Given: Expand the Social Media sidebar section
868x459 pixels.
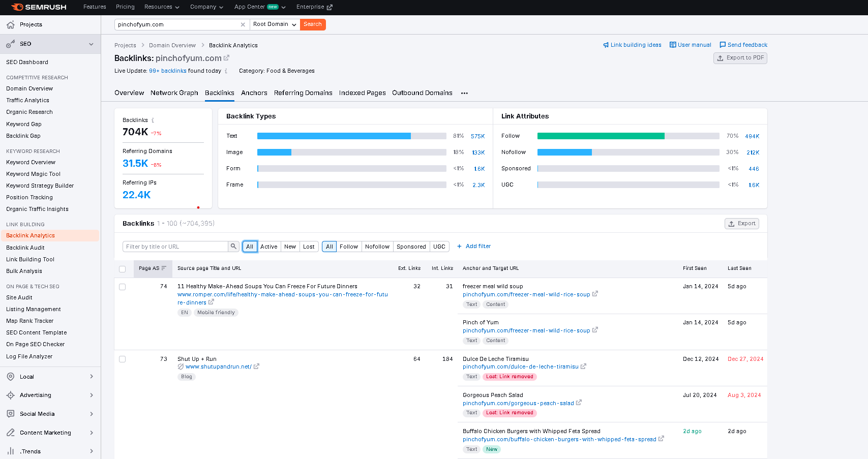Looking at the screenshot, I should tap(92, 414).
